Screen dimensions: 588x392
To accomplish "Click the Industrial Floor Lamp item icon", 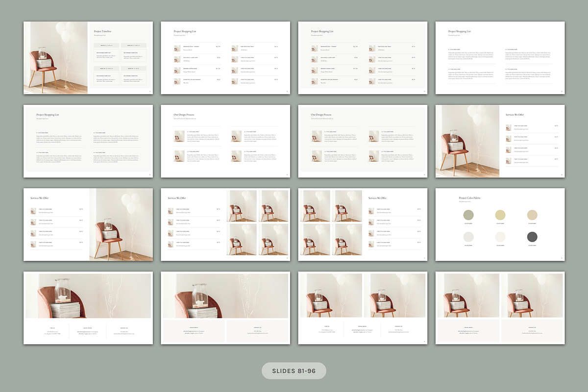I will click(x=176, y=59).
